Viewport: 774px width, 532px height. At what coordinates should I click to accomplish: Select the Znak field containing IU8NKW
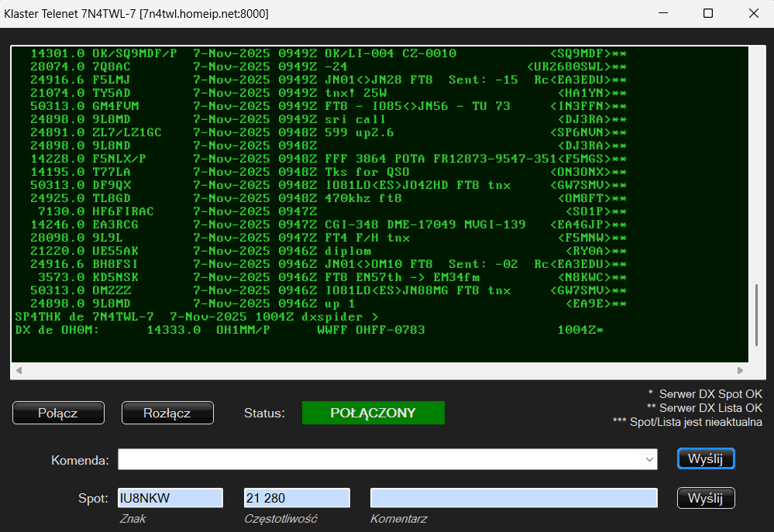(170, 498)
